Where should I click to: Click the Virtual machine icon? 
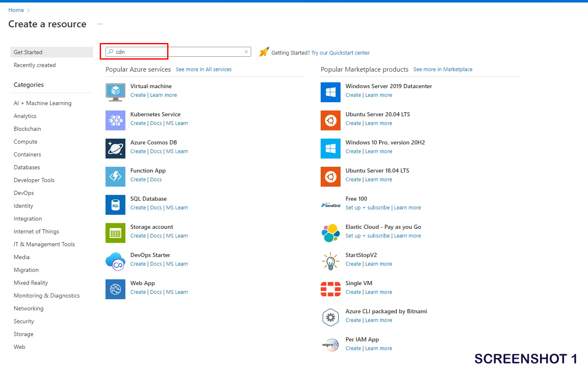coord(115,92)
